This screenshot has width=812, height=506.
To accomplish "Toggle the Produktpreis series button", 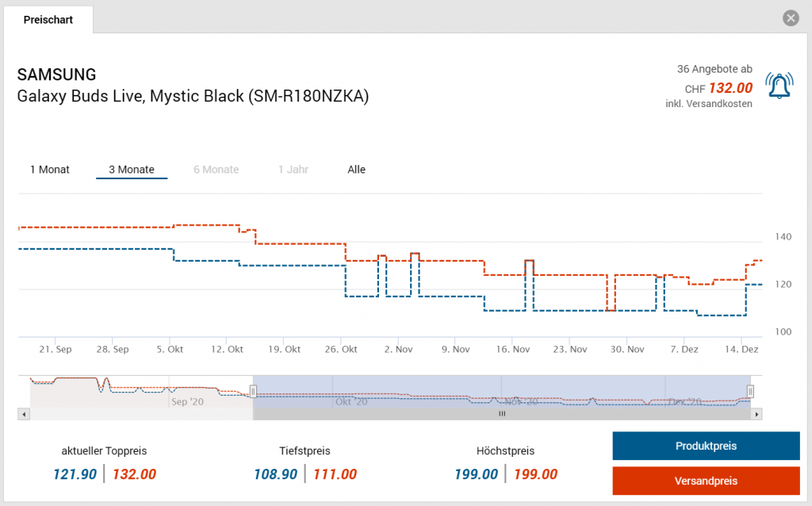I will [706, 446].
